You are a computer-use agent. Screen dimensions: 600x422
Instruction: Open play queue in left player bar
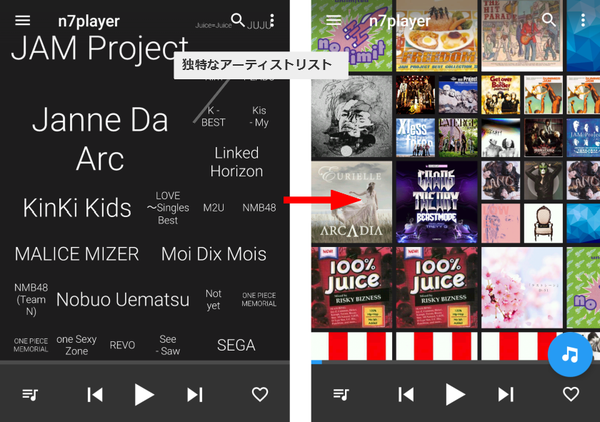tap(30, 394)
